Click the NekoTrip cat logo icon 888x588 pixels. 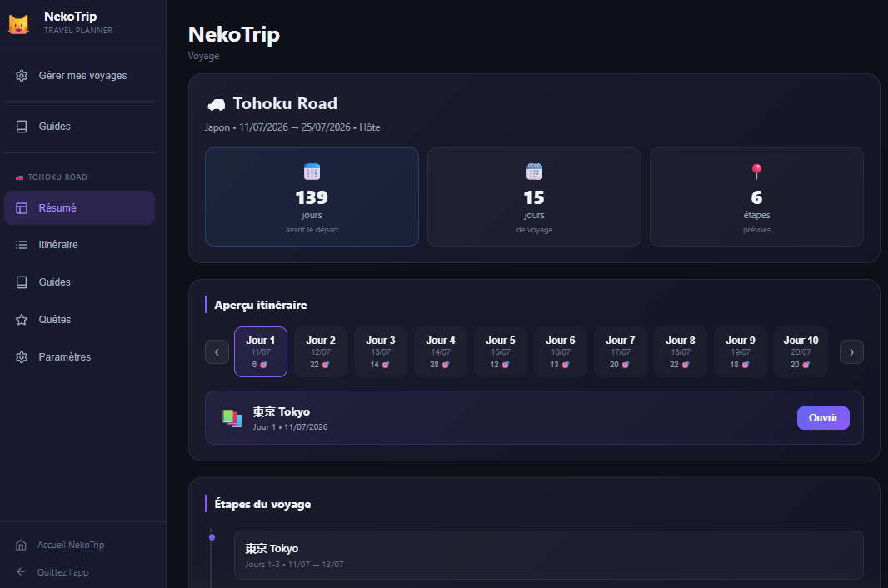click(x=18, y=25)
